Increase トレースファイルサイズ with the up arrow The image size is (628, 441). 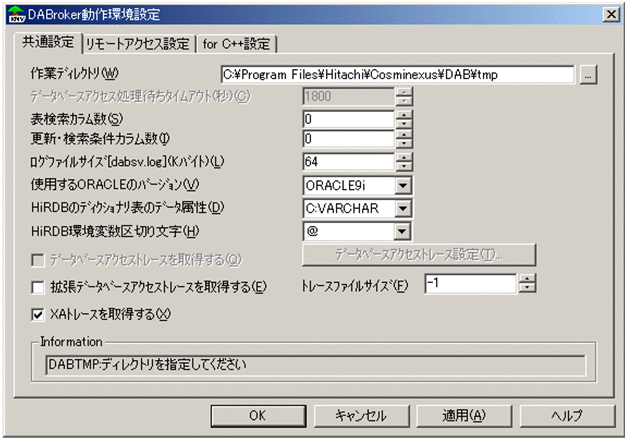(527, 279)
